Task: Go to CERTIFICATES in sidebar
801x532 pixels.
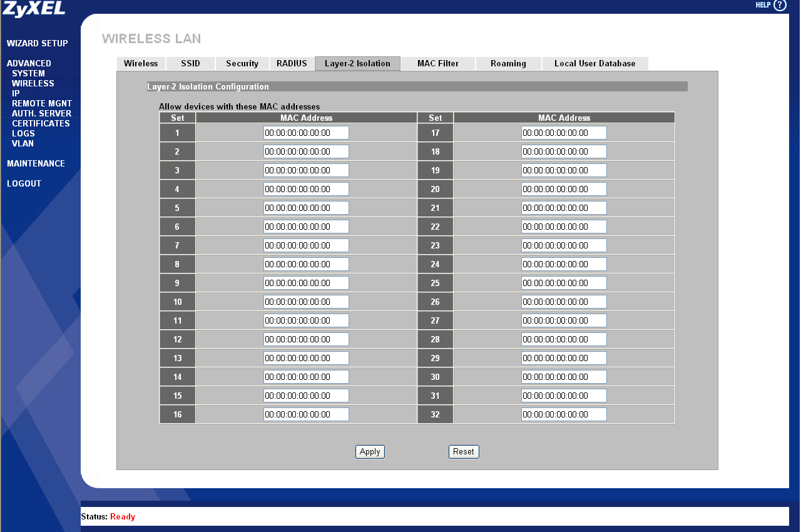Action: coord(41,123)
